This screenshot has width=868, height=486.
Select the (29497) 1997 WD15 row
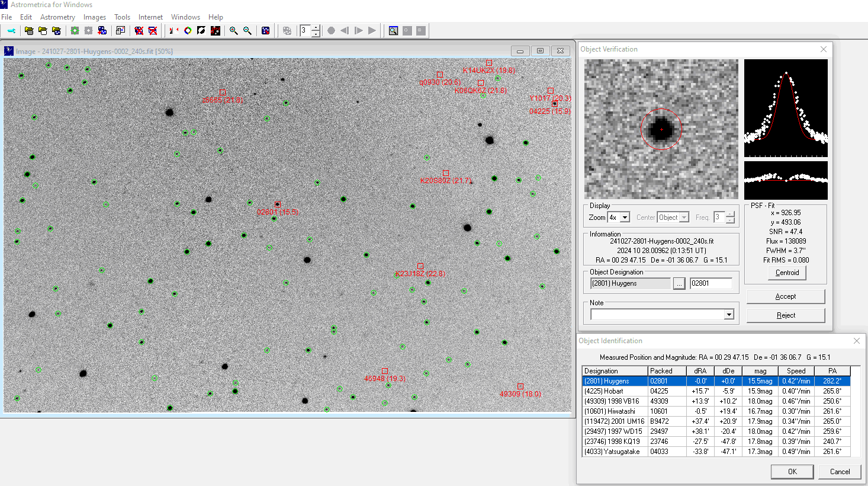(x=716, y=431)
